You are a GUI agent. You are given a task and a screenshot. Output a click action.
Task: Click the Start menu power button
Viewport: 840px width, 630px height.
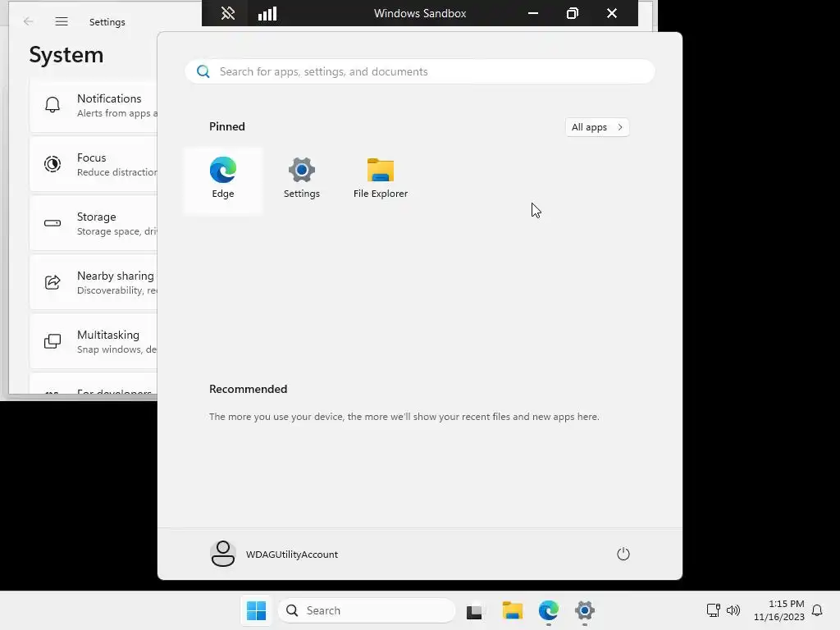(x=623, y=554)
